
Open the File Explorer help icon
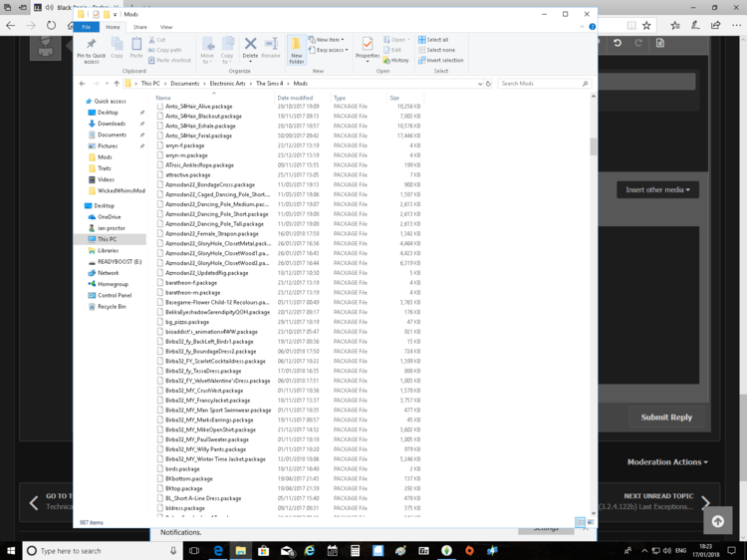pyautogui.click(x=593, y=27)
